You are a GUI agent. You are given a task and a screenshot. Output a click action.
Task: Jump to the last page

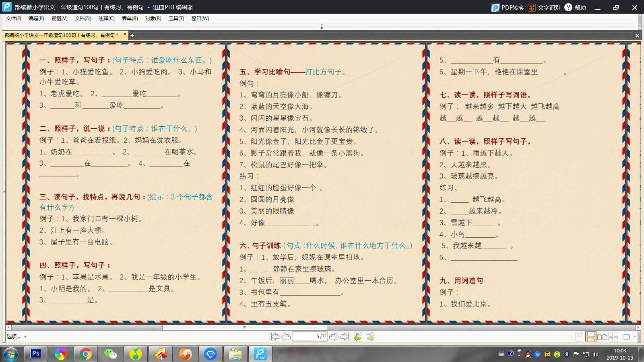[345, 337]
